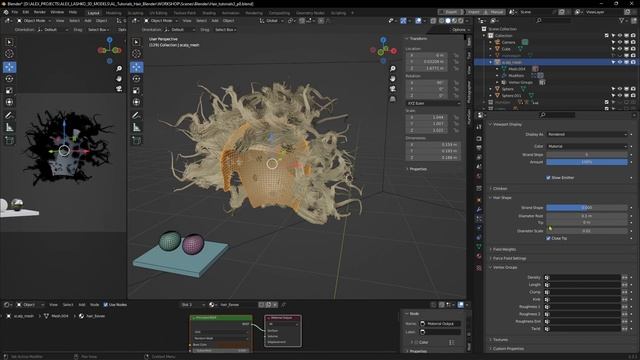Toggle Use Nodes checkbox in node editor

106,305
